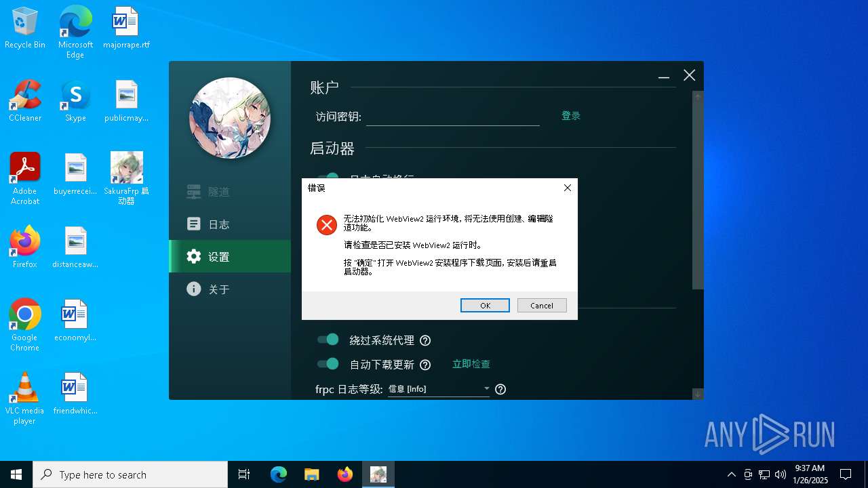This screenshot has width=868, height=488.
Task: Toggle the 自动下载更新 switch
Action: [x=328, y=364]
